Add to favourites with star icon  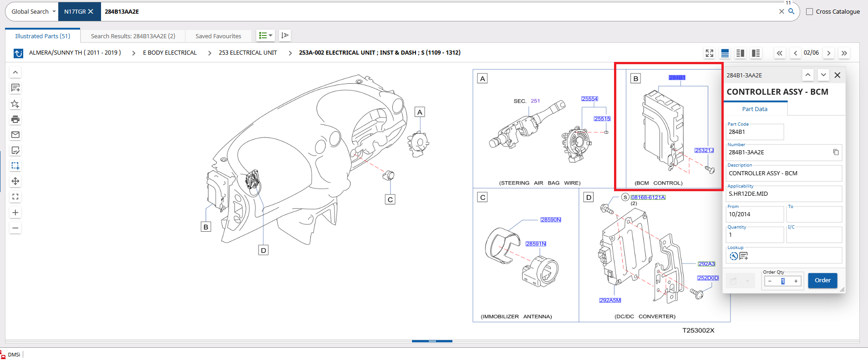click(x=15, y=104)
